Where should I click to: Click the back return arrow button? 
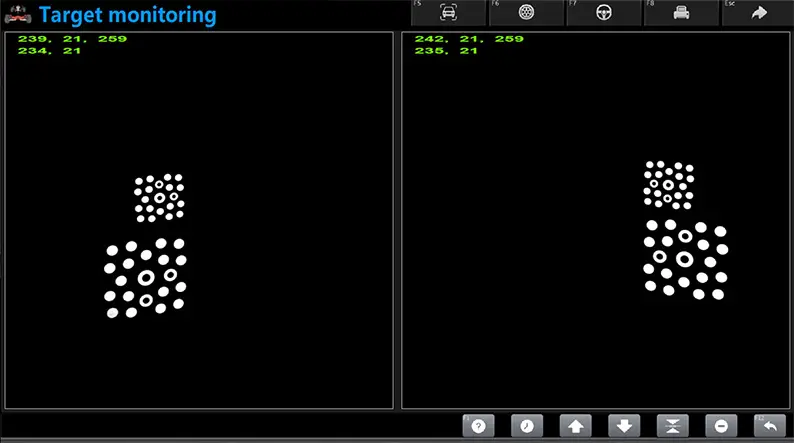[x=769, y=426]
